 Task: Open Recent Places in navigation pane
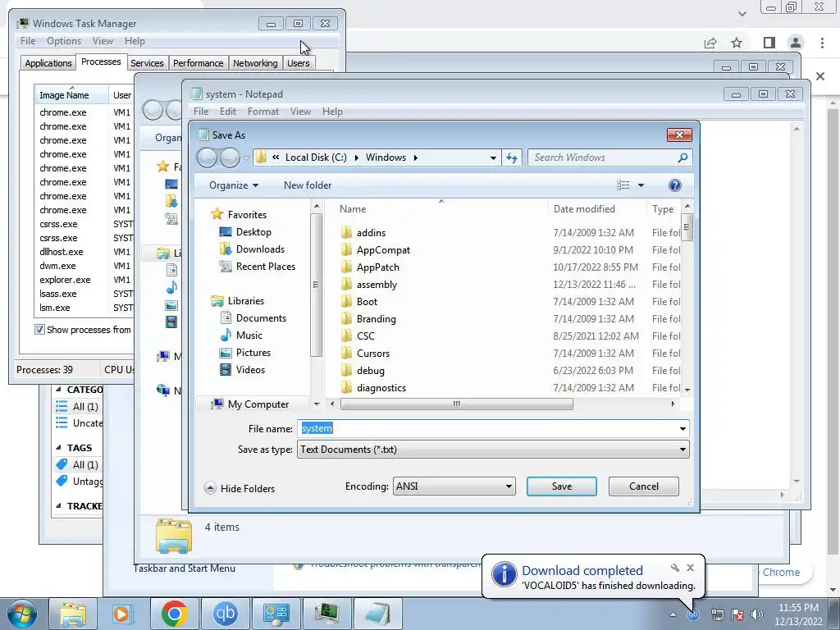tap(265, 267)
